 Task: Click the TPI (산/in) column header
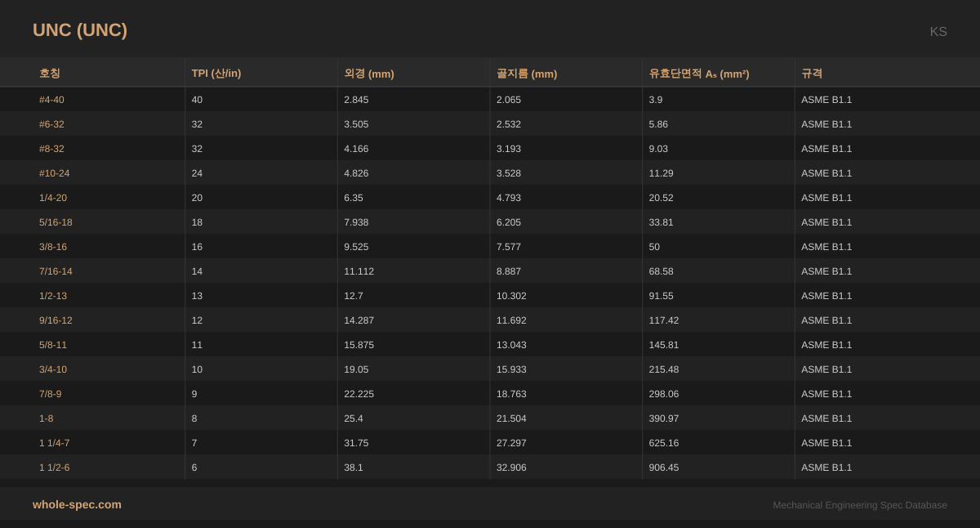coord(216,73)
